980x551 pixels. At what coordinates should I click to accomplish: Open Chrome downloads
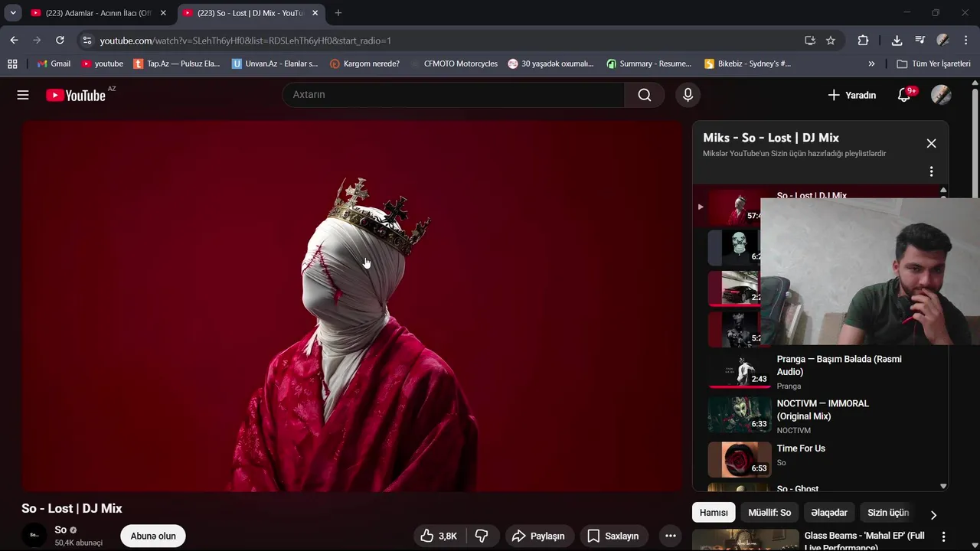tap(897, 41)
